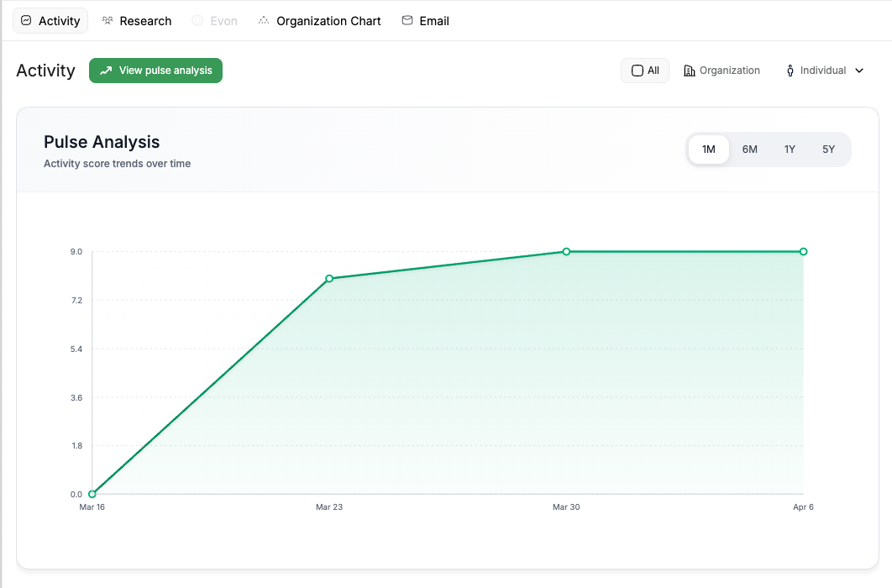Open the Organization Chart tab
This screenshot has width=892, height=588.
coord(320,20)
